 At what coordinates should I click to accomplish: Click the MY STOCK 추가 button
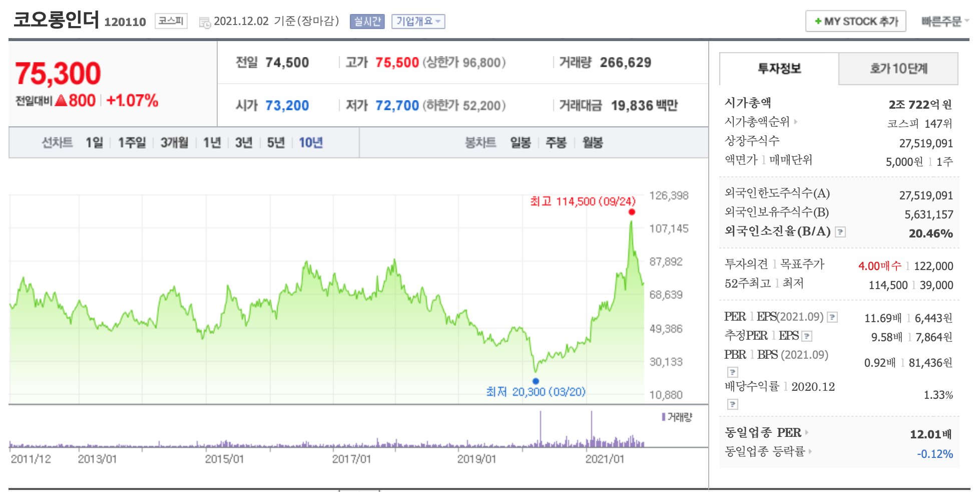tap(856, 22)
